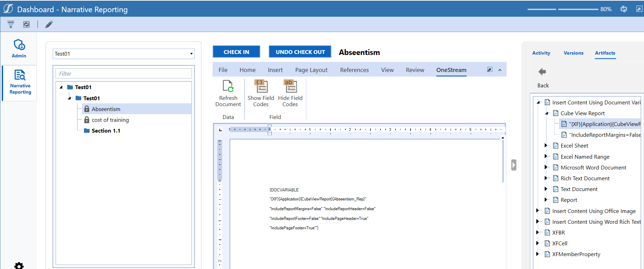Click Hide Field Codes icon
644x269 pixels.
tap(290, 86)
